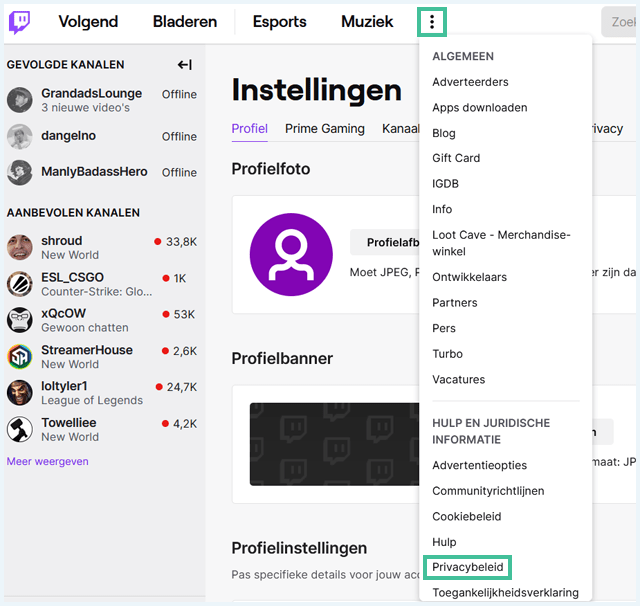Open GrandadsLounge channel avatar
Screen dimensions: 640x606
tap(20, 100)
